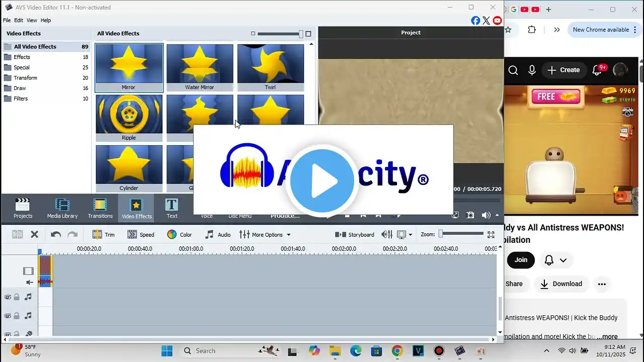Image resolution: width=644 pixels, height=362 pixels.
Task: Take a snapshot of the preview
Action: coord(470,215)
